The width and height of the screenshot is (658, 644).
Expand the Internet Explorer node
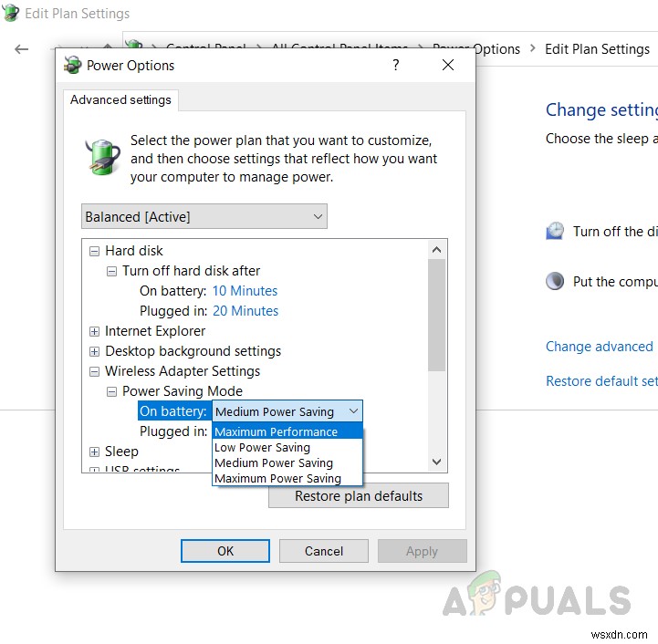point(94,331)
